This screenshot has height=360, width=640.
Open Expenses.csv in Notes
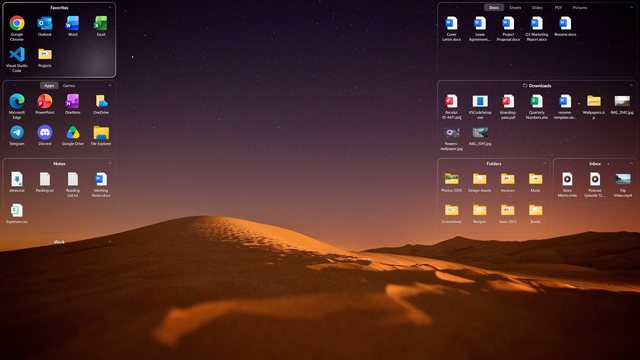[17, 211]
